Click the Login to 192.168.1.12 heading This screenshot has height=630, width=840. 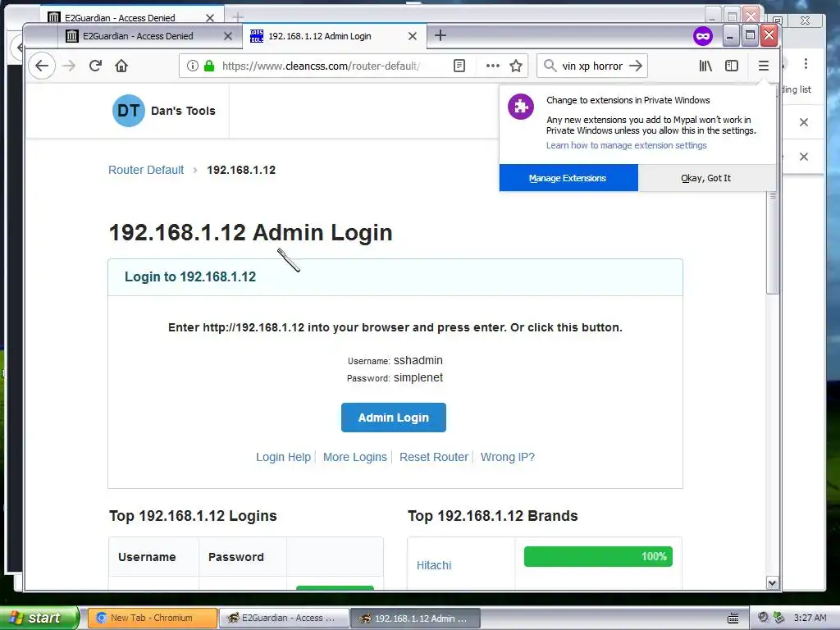pos(190,277)
